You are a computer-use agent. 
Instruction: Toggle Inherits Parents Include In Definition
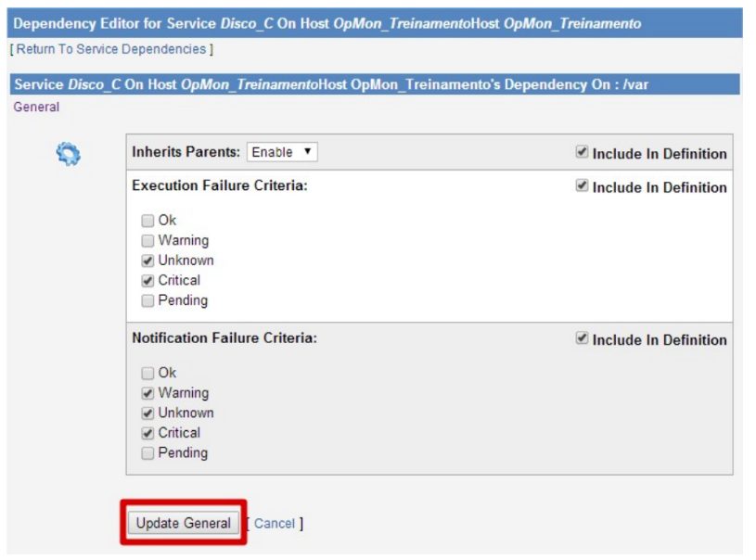pos(582,153)
